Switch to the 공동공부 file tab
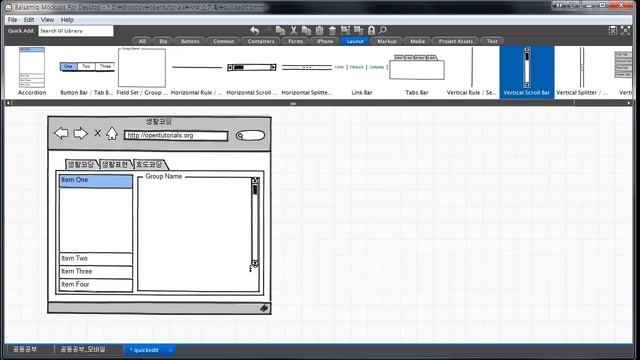The width and height of the screenshot is (640, 360). 25,349
